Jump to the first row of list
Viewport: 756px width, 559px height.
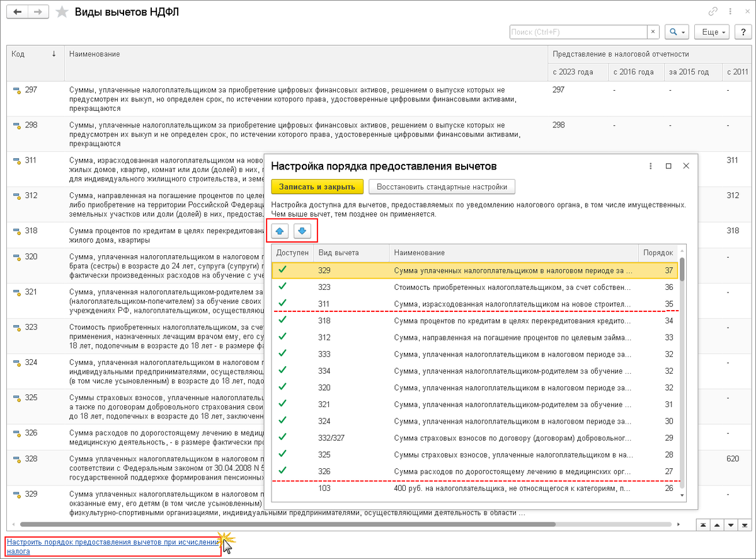coord(702,524)
